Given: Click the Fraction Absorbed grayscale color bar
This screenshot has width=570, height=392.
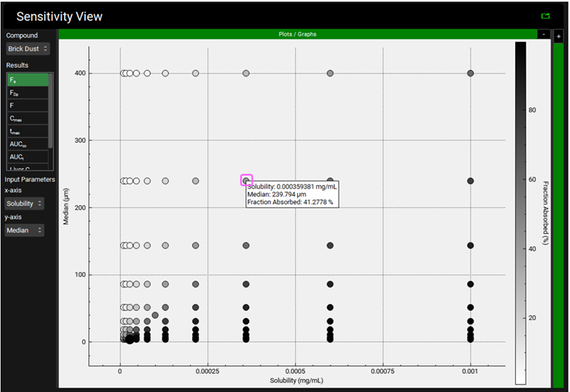Looking at the screenshot, I should pos(520,213).
